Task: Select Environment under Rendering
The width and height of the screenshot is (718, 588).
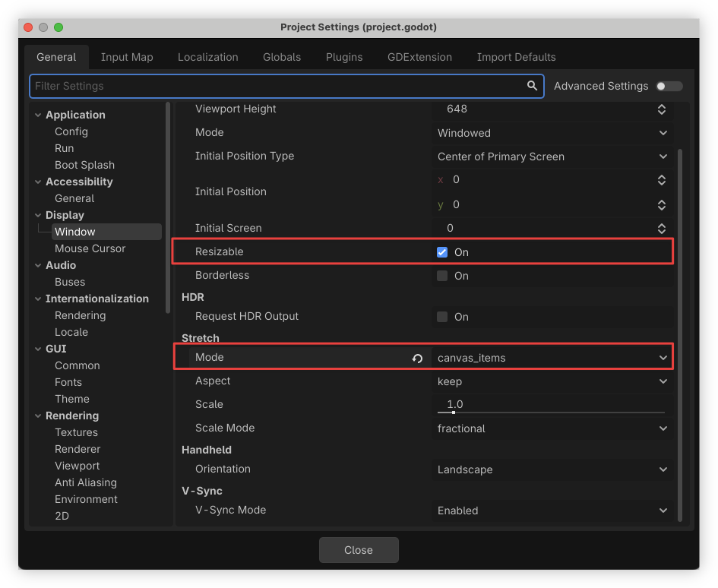Action: click(x=86, y=499)
